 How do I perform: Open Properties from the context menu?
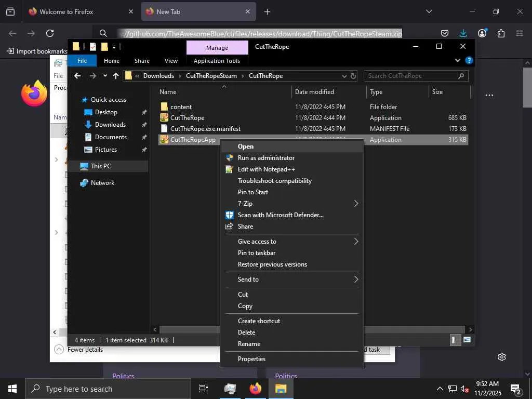point(292,359)
